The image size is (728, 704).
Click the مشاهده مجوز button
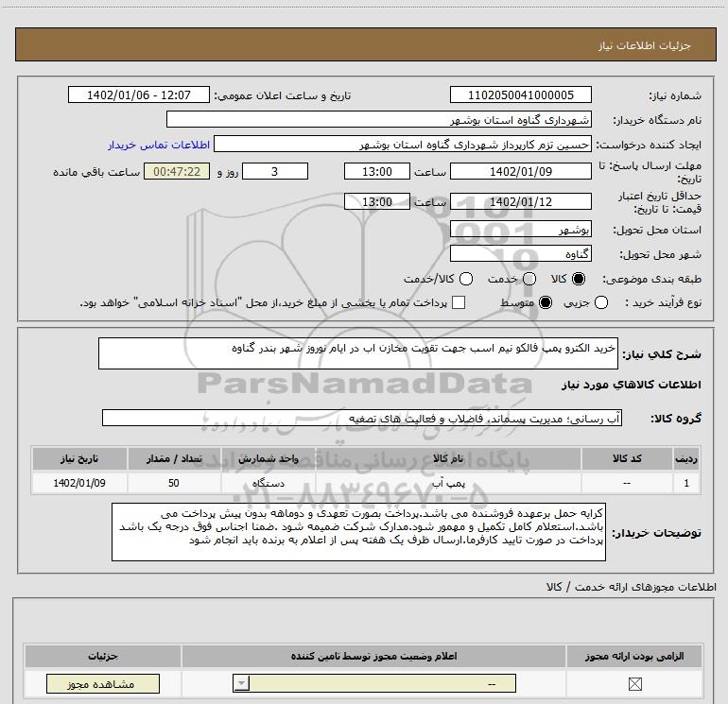tap(103, 683)
